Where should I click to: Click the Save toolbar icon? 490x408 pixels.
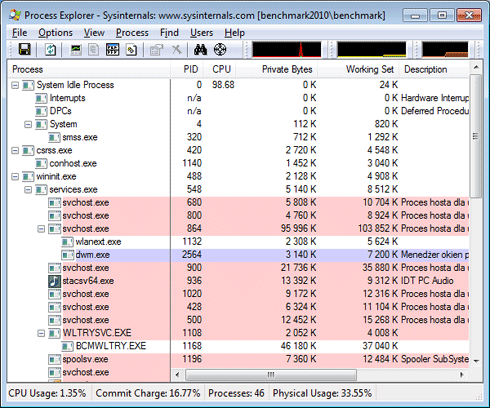click(25, 50)
